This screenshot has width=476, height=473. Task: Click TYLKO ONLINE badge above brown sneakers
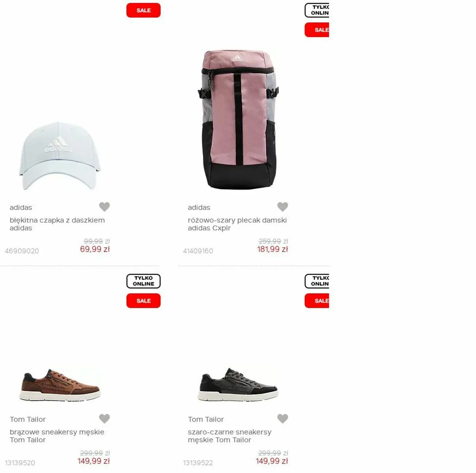point(144,281)
